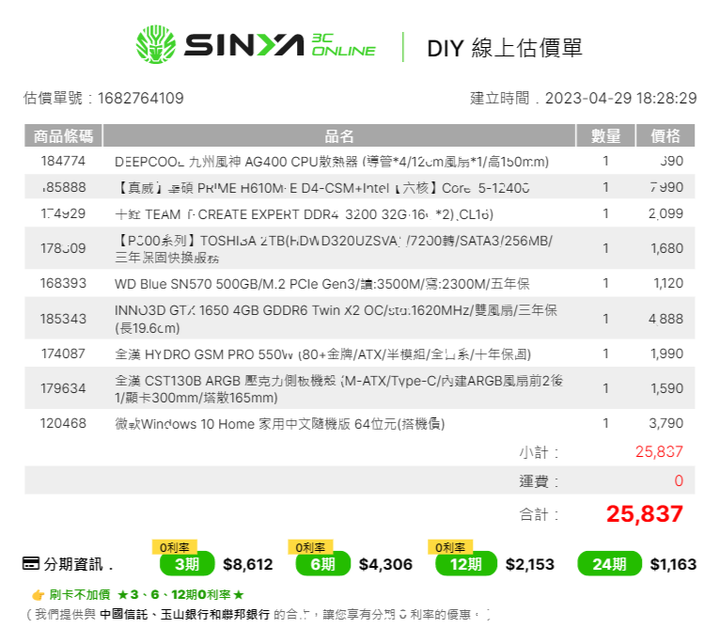Image resolution: width=720 pixels, height=644 pixels.
Task: Click the 品名 column header
Action: click(x=339, y=136)
